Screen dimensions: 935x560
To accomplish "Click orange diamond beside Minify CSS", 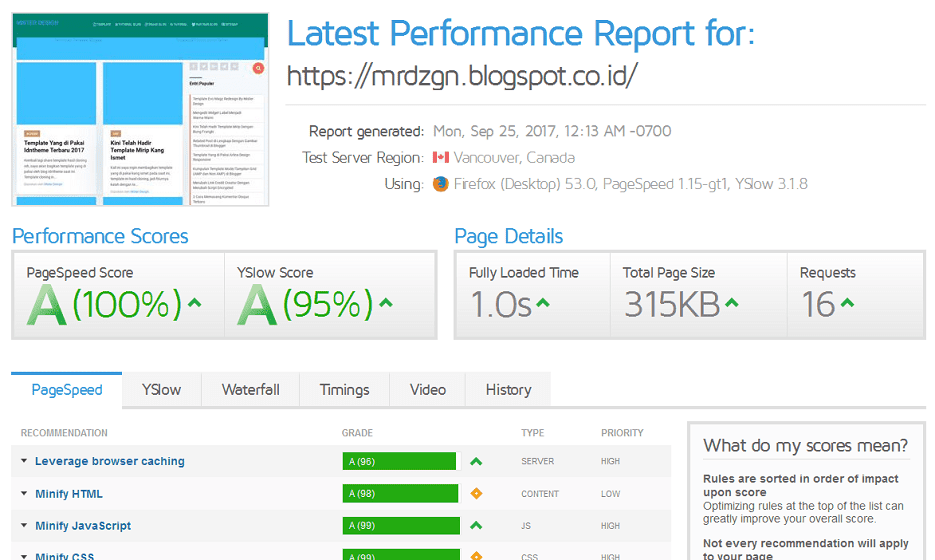I will click(476, 556).
